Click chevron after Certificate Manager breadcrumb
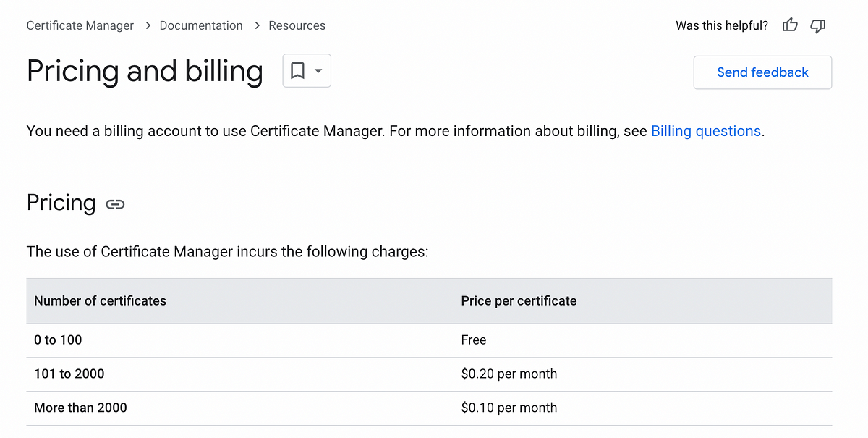 [147, 25]
